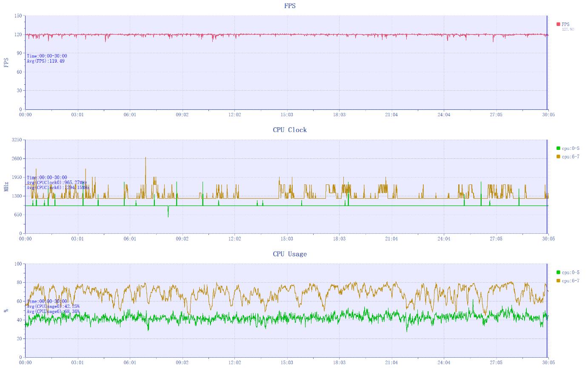Click the "CPU Usage" chart title
588x373 pixels.
click(x=290, y=254)
